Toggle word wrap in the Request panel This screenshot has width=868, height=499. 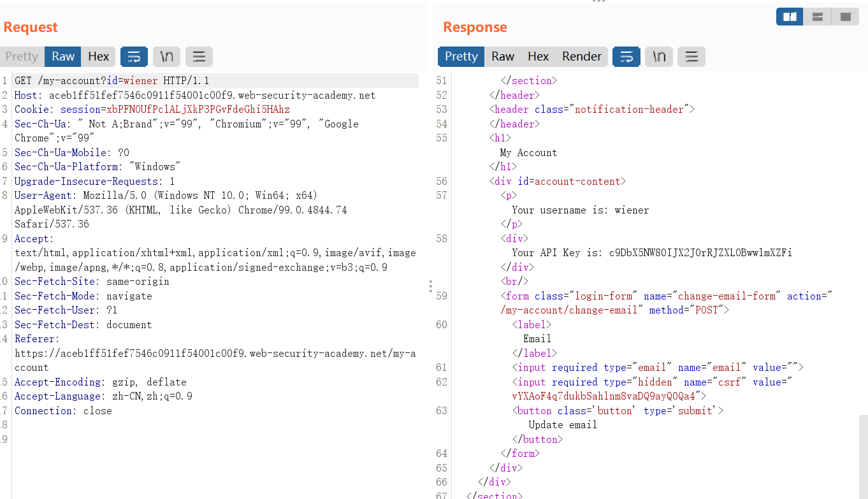point(134,57)
